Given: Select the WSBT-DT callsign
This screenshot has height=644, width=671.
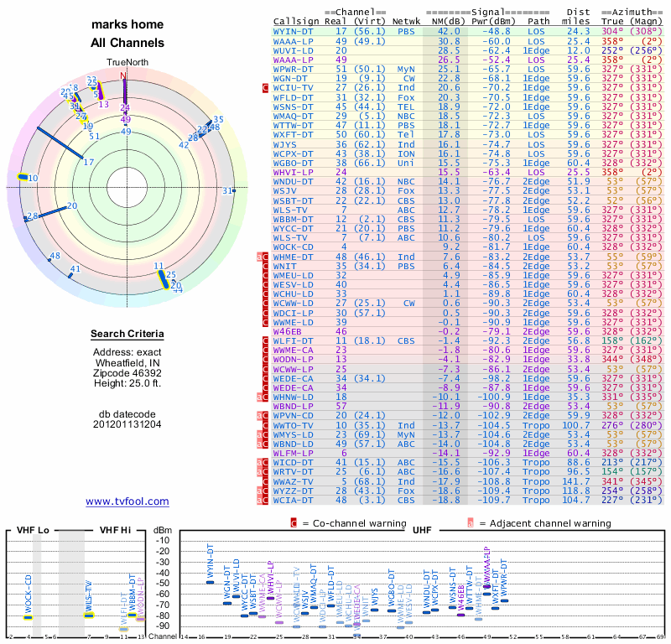Looking at the screenshot, I should pyautogui.click(x=293, y=200).
